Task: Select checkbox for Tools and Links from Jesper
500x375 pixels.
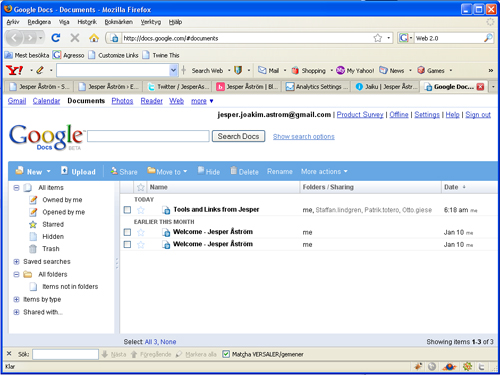Action: pos(127,210)
